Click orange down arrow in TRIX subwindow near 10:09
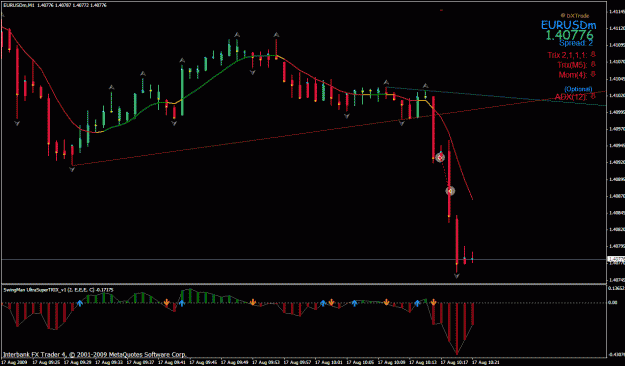The image size is (625, 366). [x=386, y=302]
